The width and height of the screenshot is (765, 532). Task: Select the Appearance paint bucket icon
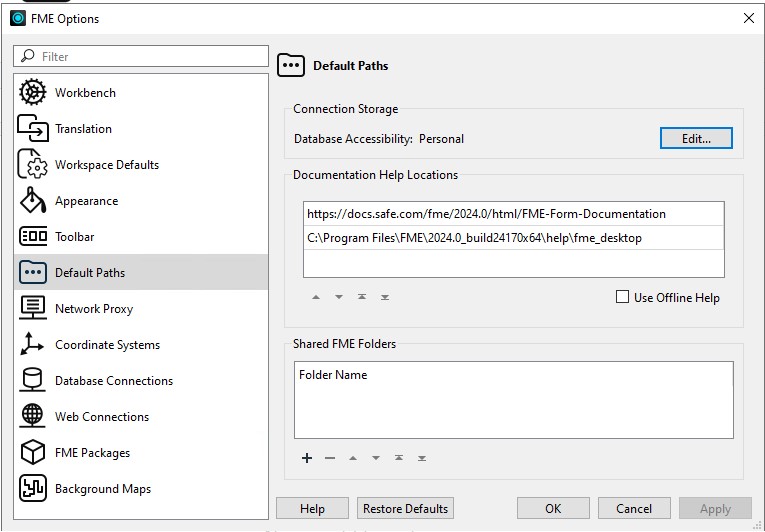point(33,201)
